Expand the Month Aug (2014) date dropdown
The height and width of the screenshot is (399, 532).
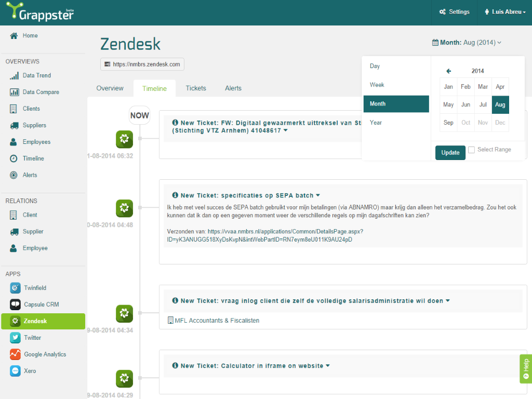(x=467, y=43)
